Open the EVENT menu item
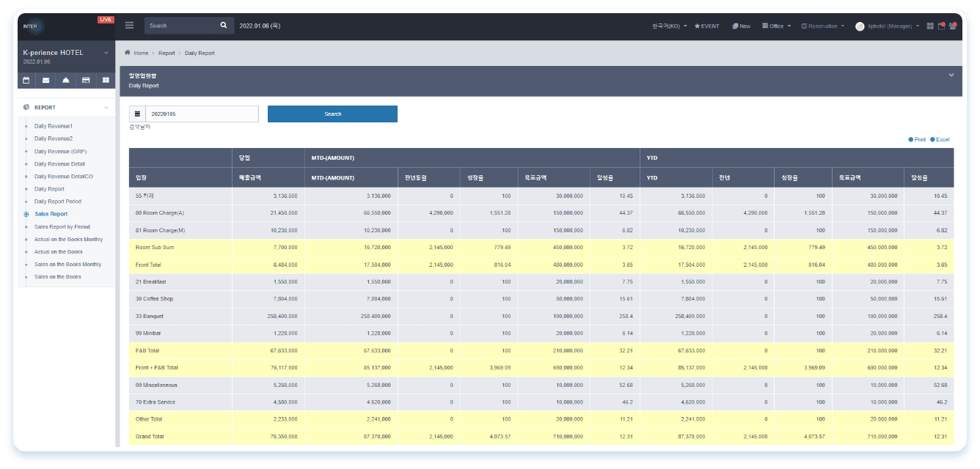 [x=707, y=26]
